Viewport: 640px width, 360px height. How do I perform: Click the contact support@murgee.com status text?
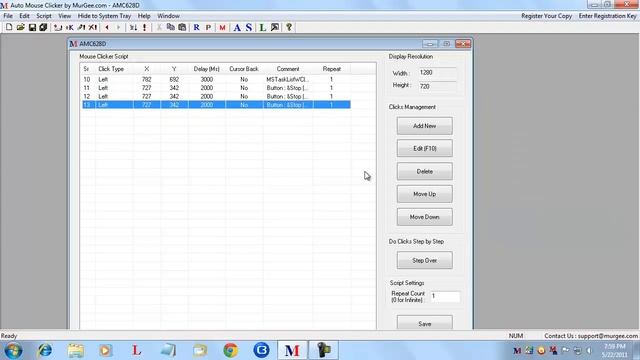(x=591, y=336)
